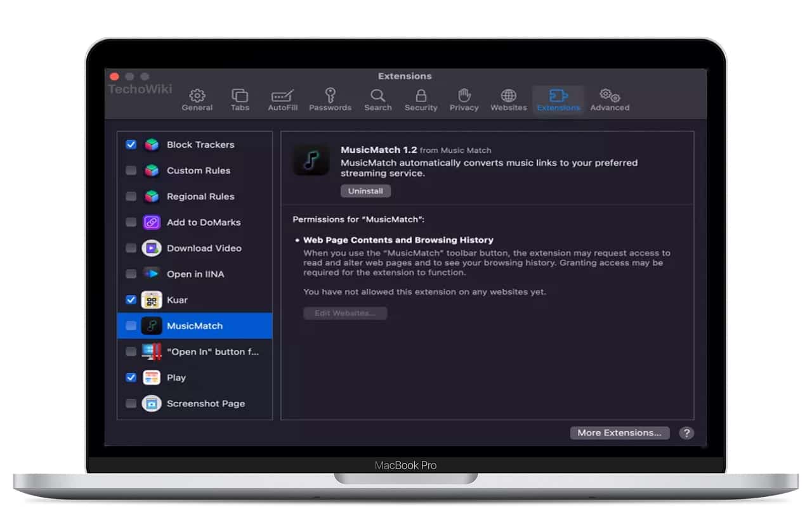Open the General preferences pane
Viewport: 812px width, 516px height.
click(197, 100)
